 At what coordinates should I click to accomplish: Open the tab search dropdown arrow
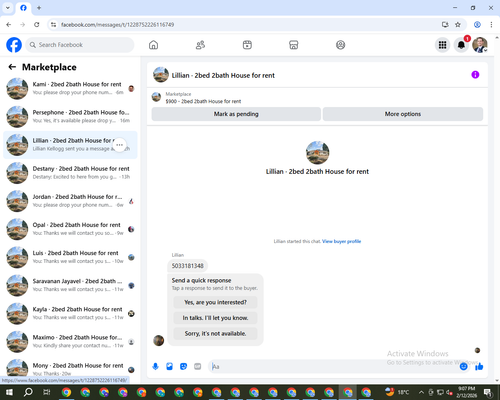(8, 8)
